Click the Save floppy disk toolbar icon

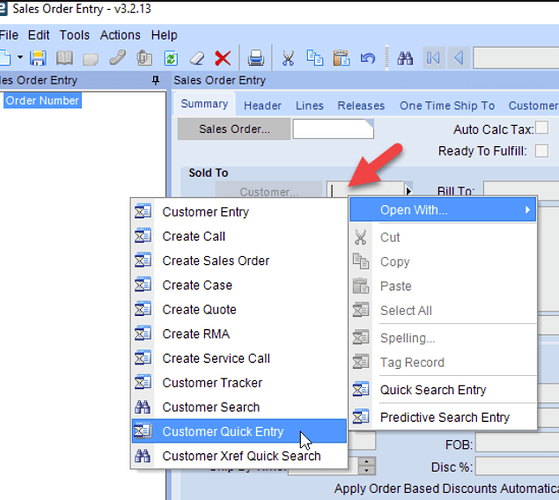click(x=38, y=58)
